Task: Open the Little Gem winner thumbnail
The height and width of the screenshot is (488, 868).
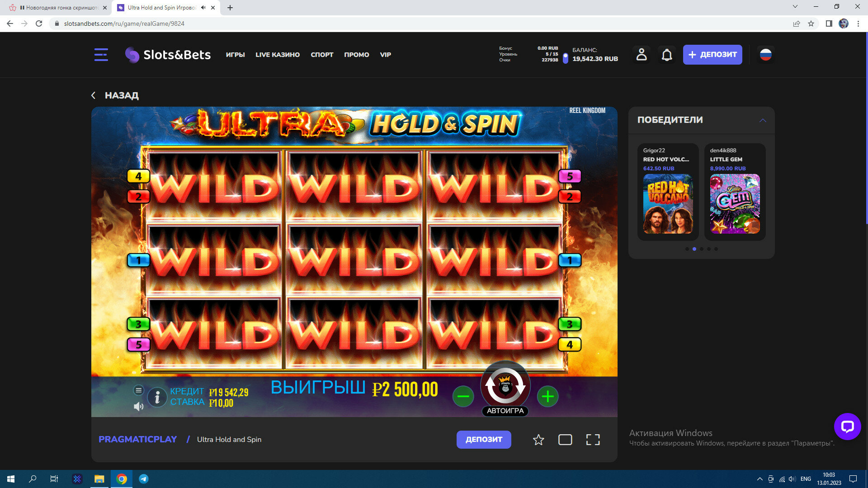Action: tap(735, 204)
